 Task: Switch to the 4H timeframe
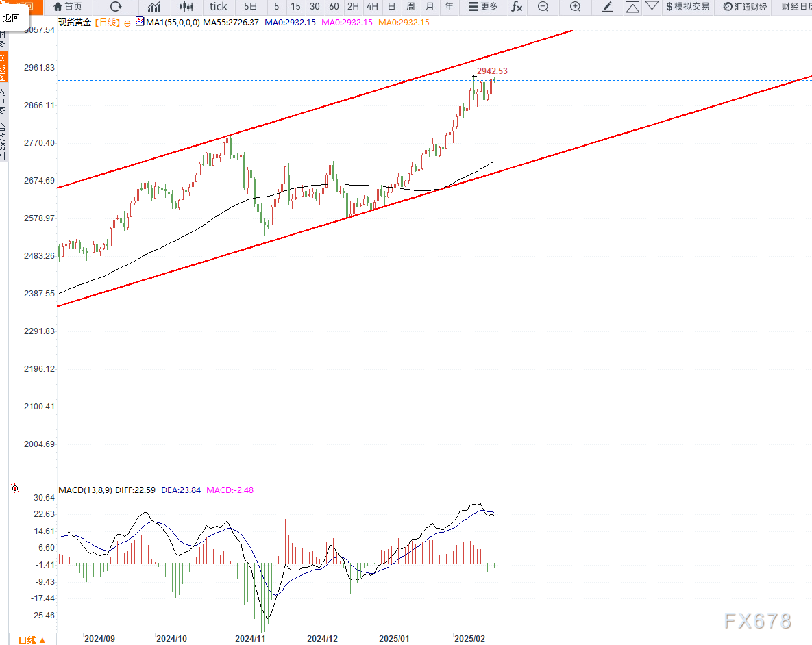click(372, 7)
